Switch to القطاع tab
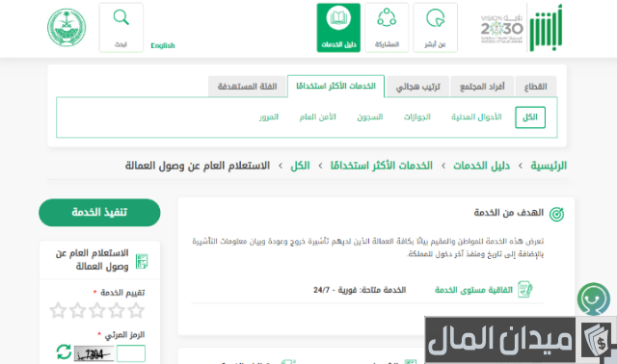The height and width of the screenshot is (364, 617). pos(536,87)
